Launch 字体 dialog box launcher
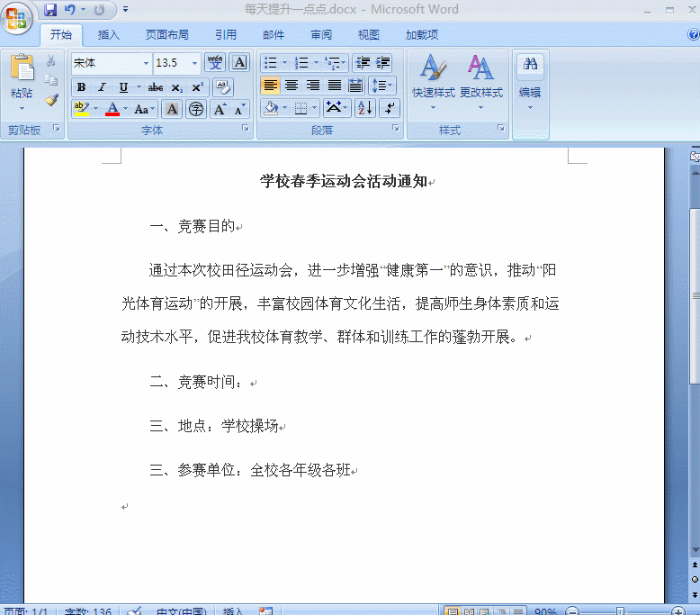The image size is (700, 615). point(245,128)
